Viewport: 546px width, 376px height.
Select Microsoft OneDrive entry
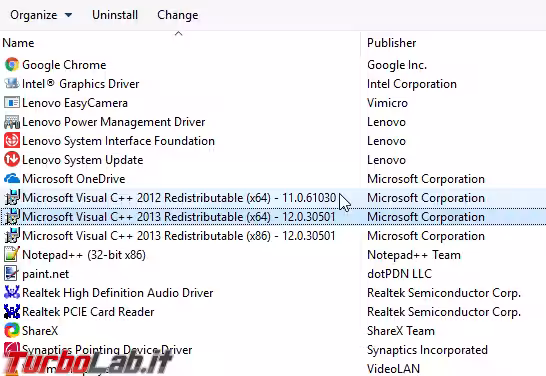pyautogui.click(x=73, y=179)
